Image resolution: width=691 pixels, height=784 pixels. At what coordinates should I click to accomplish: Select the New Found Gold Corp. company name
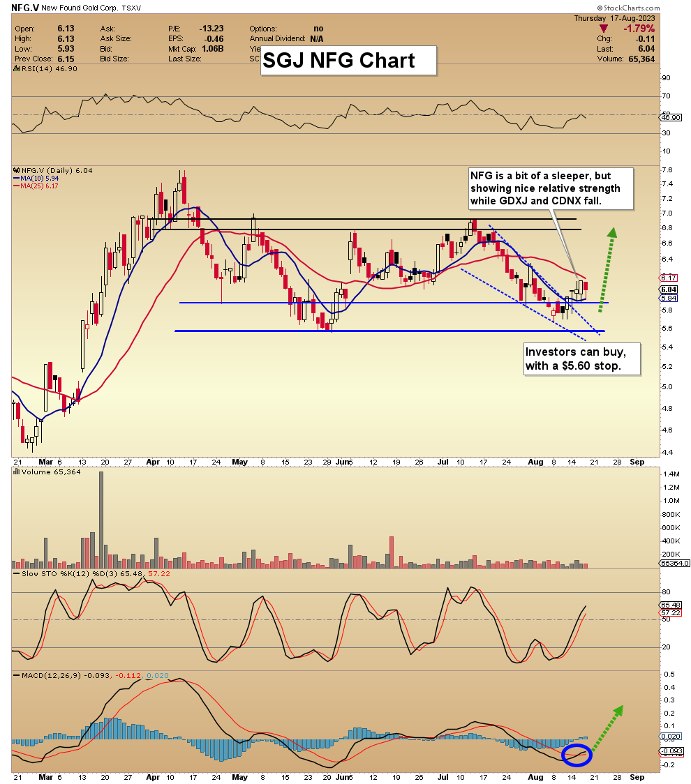tap(79, 8)
